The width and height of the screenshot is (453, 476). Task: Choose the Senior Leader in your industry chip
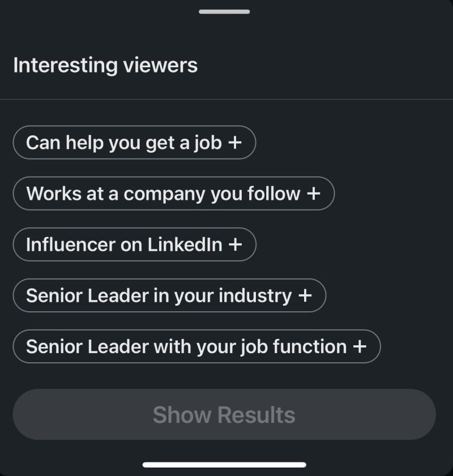point(169,295)
